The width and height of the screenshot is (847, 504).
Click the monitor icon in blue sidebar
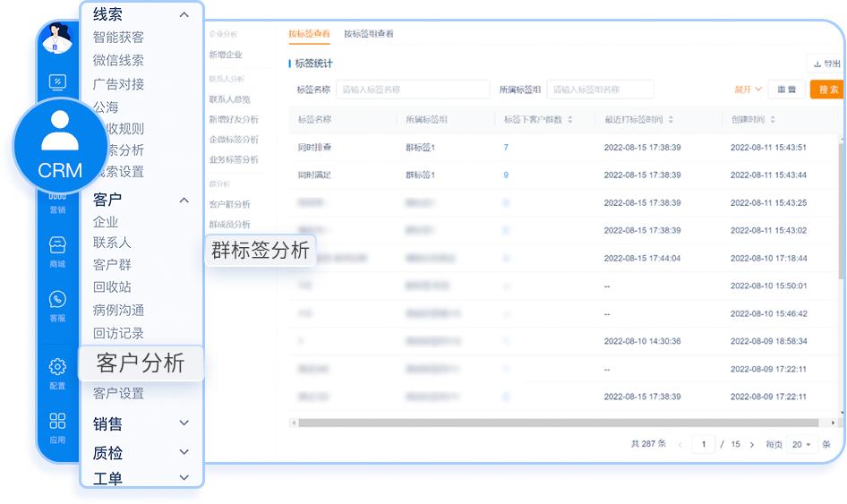coord(57,82)
